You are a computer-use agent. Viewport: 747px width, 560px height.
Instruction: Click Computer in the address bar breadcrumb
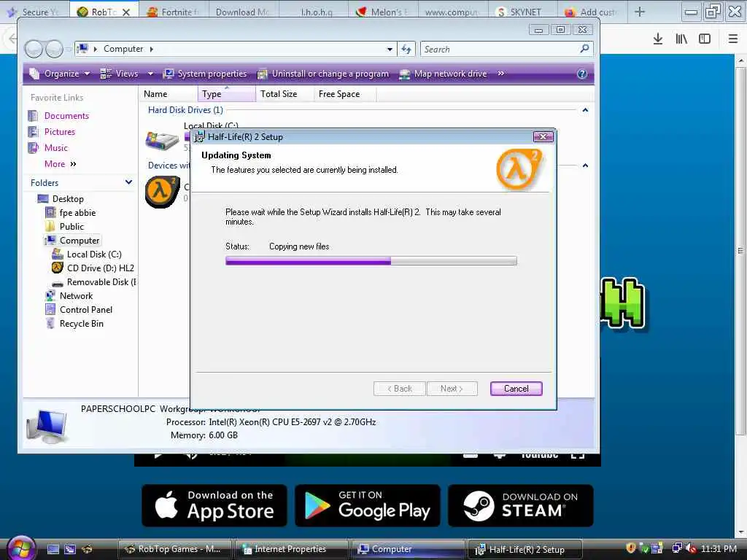(x=123, y=49)
